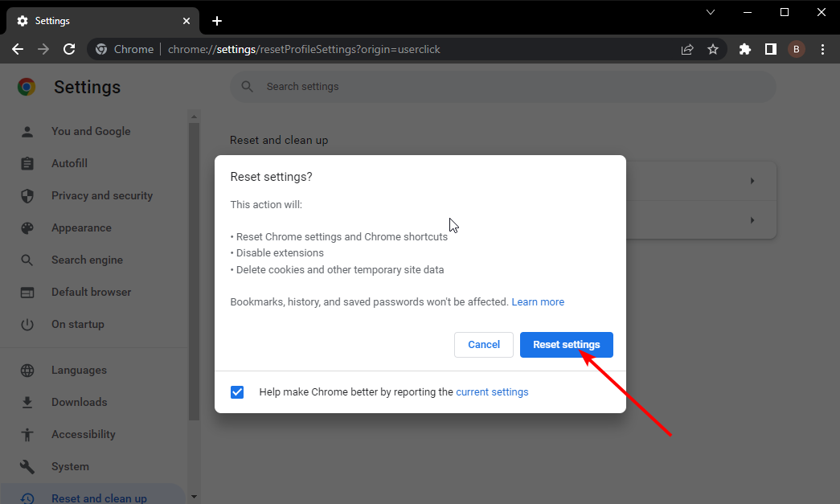Uncheck the Help make Chrome better checkbox
The height and width of the screenshot is (504, 840).
point(237,392)
